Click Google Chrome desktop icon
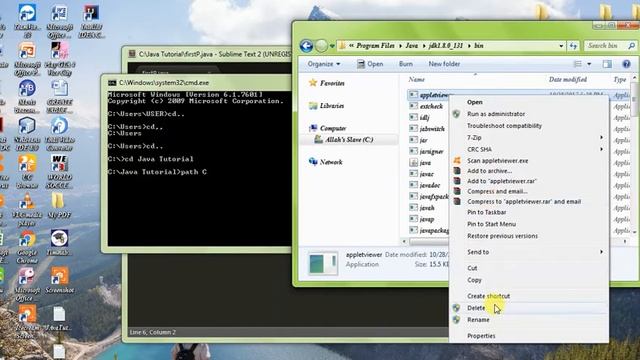Image resolution: width=640 pixels, height=360 pixels. [x=27, y=247]
